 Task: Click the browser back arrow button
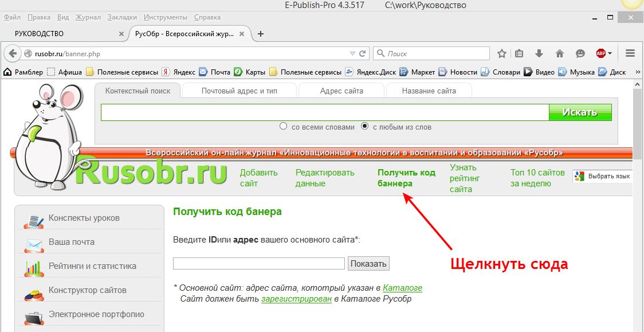[x=12, y=54]
